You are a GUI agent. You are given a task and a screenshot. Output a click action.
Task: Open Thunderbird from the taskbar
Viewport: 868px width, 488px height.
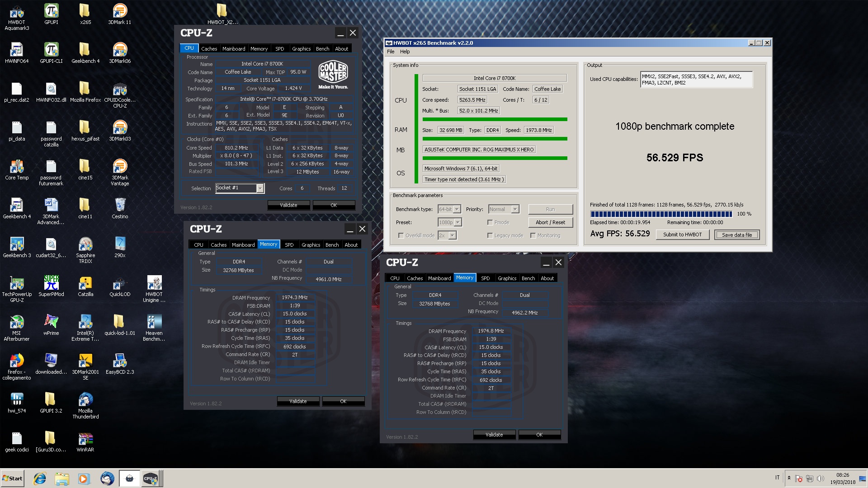(x=107, y=479)
